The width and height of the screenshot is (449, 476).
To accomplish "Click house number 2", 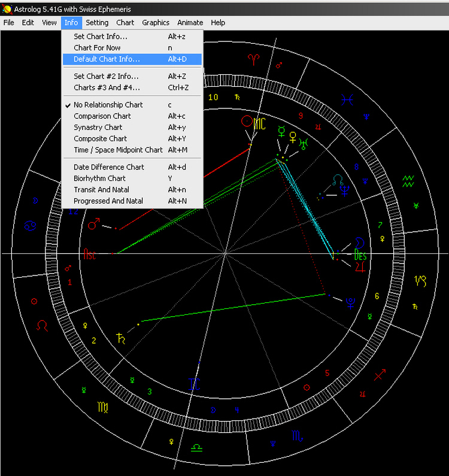I will pyautogui.click(x=94, y=341).
